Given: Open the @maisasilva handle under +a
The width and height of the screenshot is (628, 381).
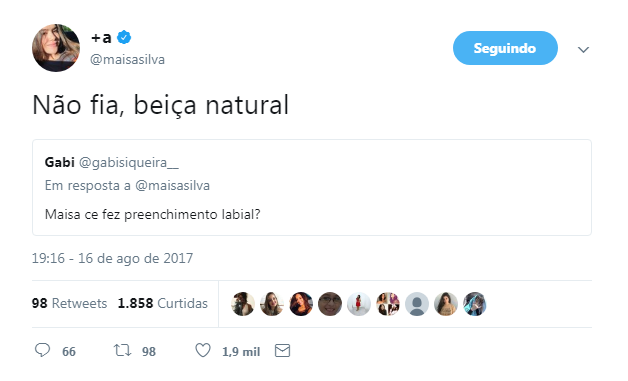Looking at the screenshot, I should tap(127, 60).
